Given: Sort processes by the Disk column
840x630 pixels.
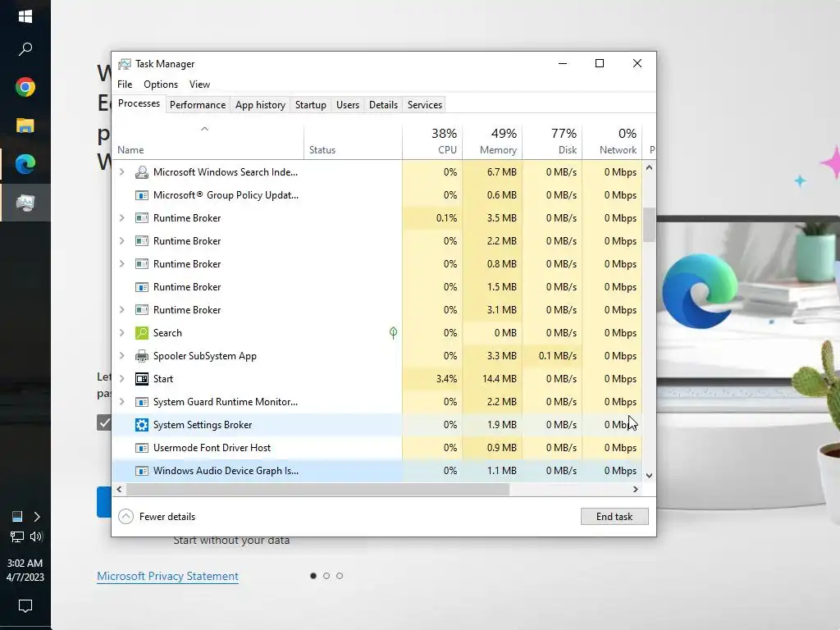Looking at the screenshot, I should tap(552, 142).
